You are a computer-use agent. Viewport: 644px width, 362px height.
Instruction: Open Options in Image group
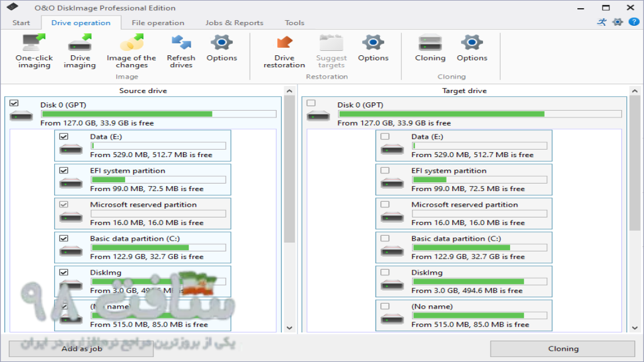pyautogui.click(x=222, y=48)
